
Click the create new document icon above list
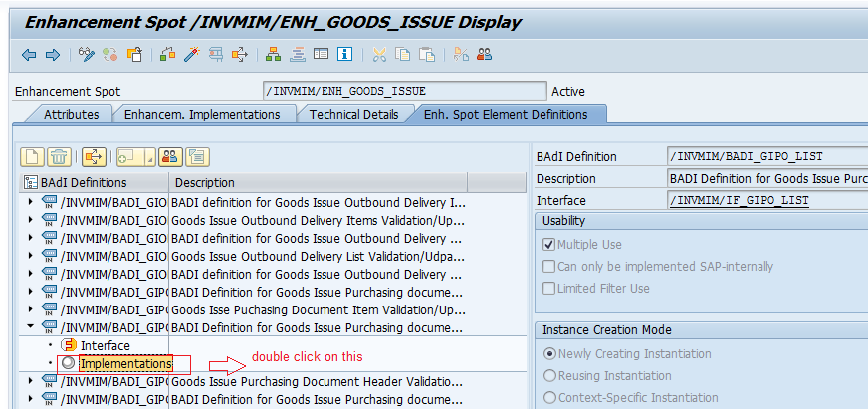tap(33, 156)
